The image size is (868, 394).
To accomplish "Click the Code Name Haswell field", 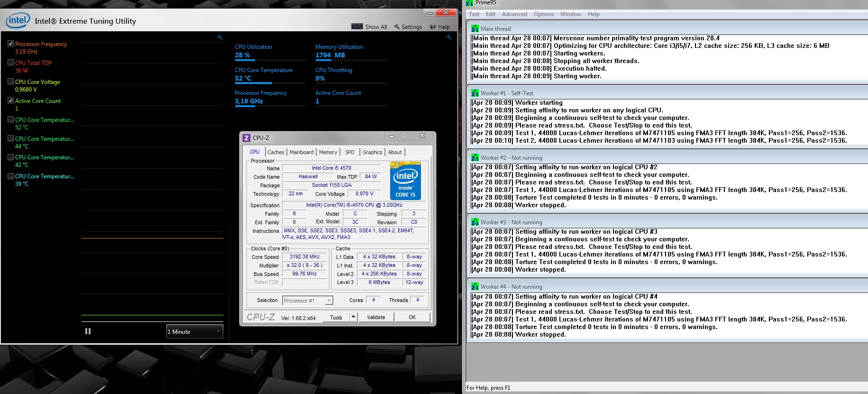I will pos(308,176).
